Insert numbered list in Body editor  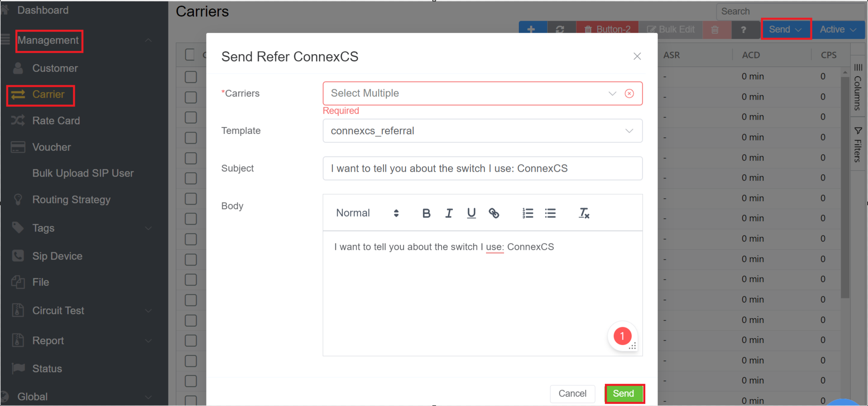click(x=528, y=213)
